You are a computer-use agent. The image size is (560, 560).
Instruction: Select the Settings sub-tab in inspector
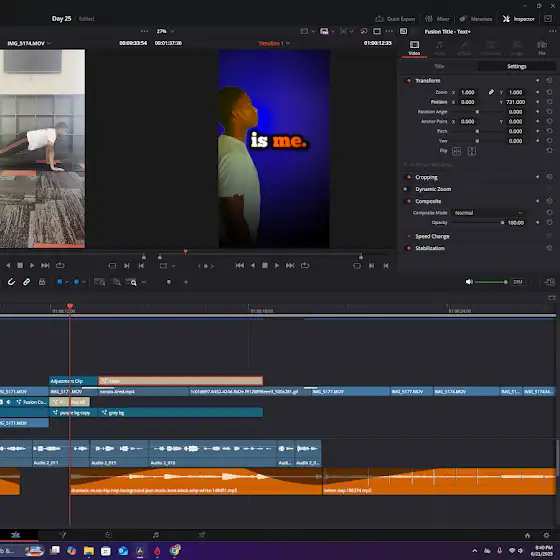[x=516, y=66]
